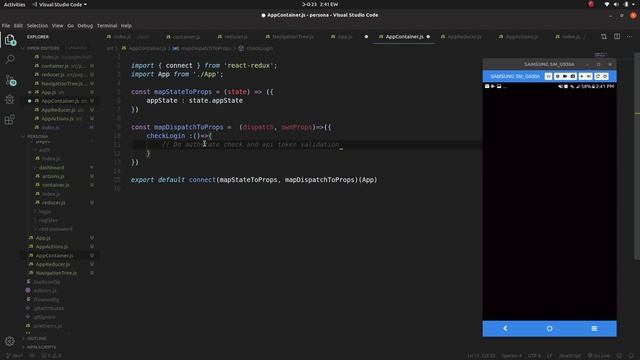Click the last round icon in phone toolbar
Viewport: 640px width, 360px height.
[x=605, y=76]
